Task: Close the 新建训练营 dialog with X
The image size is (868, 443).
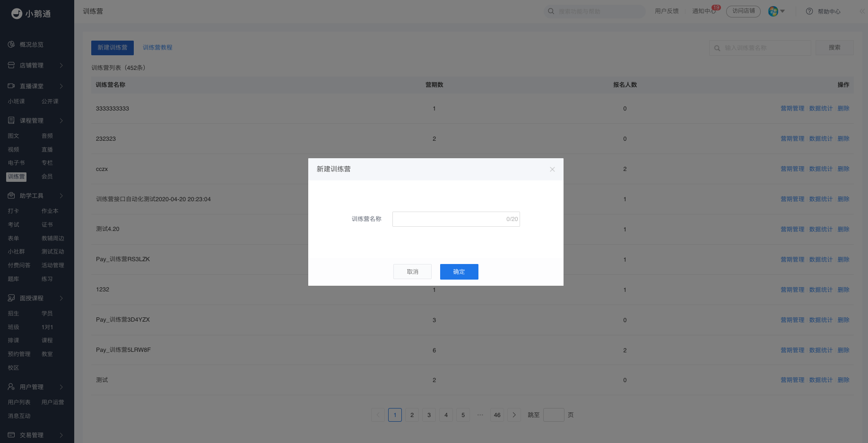Action: coord(552,169)
